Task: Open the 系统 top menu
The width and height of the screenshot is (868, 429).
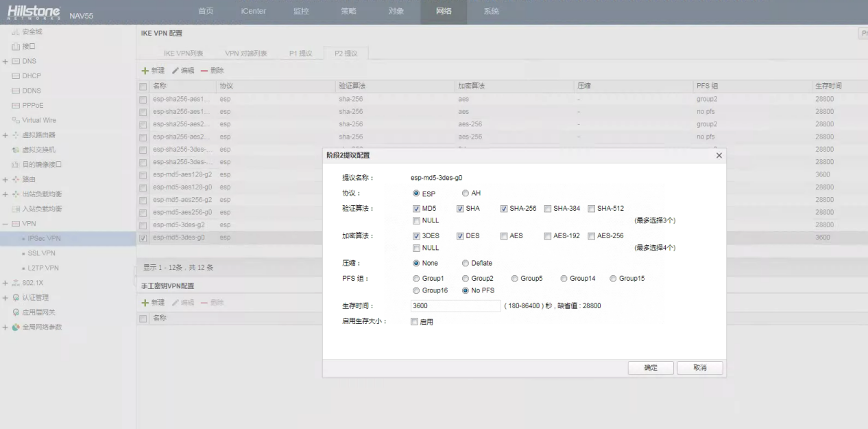Action: tap(491, 12)
